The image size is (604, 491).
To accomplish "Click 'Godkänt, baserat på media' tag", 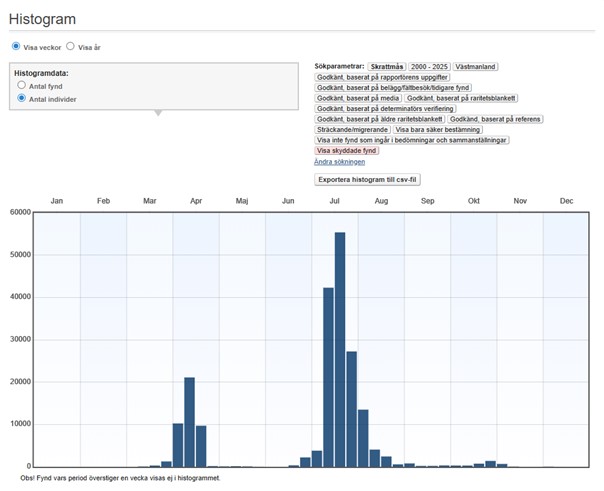I will click(357, 98).
